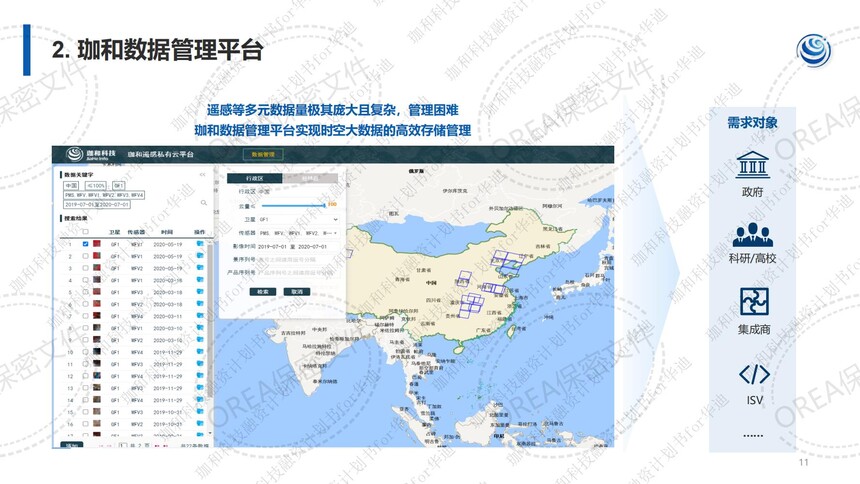
Task: Open the folder action icon for result row 8
Action: 200,328
